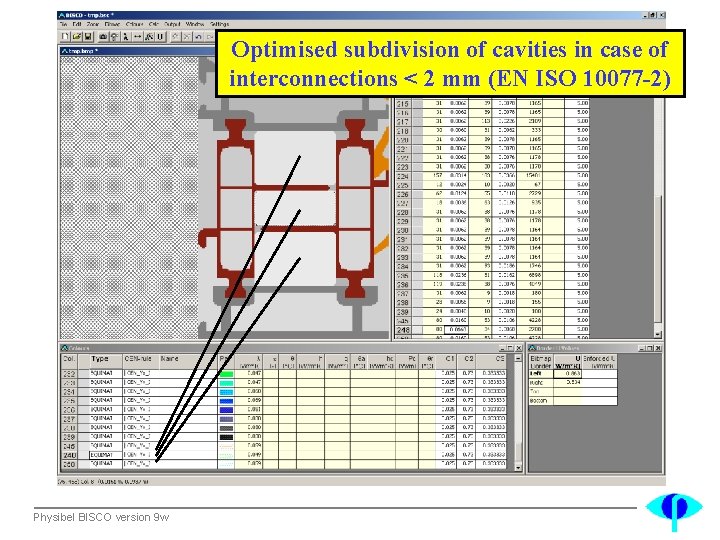This screenshot has height=540, width=720.
Task: Open the Output menu
Action: point(172,24)
